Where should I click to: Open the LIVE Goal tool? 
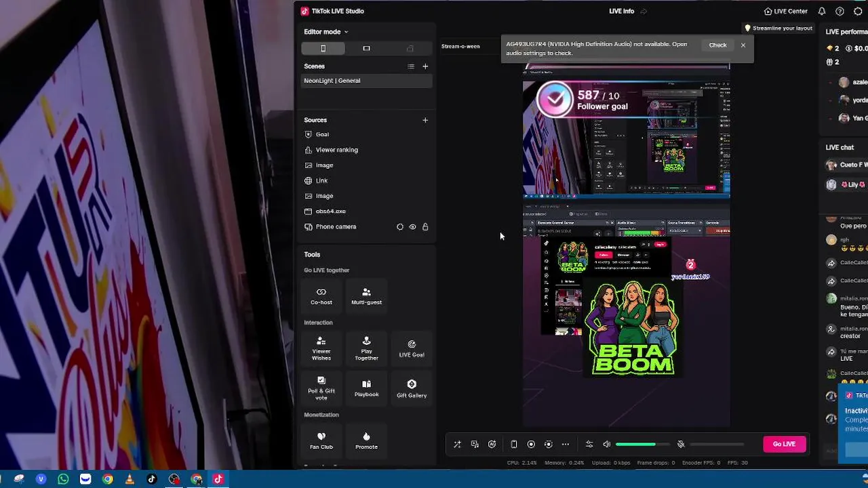[412, 348]
